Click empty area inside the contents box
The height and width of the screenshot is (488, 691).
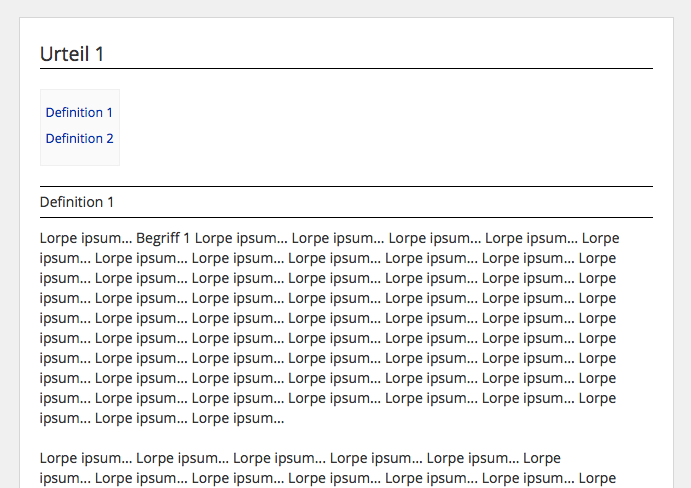[80, 155]
